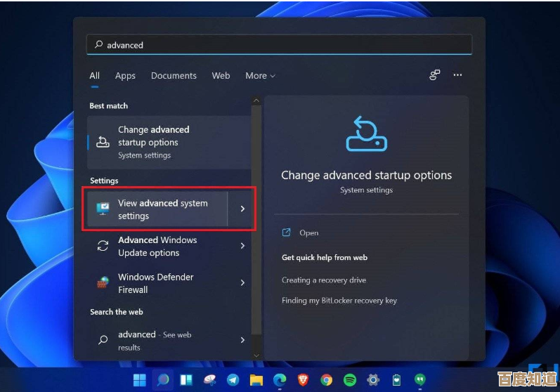This screenshot has height=392, width=560.
Task: Open Settings gear in taskbar
Action: pyautogui.click(x=373, y=380)
